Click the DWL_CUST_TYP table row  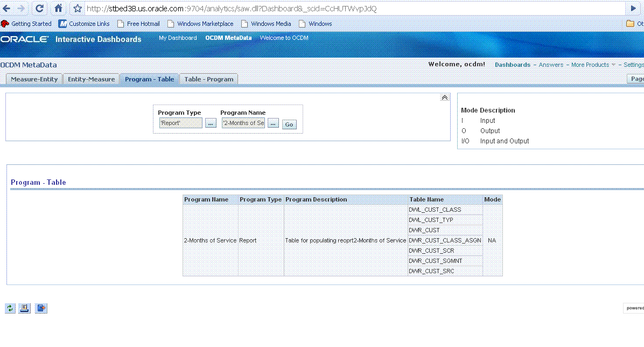pos(445,220)
